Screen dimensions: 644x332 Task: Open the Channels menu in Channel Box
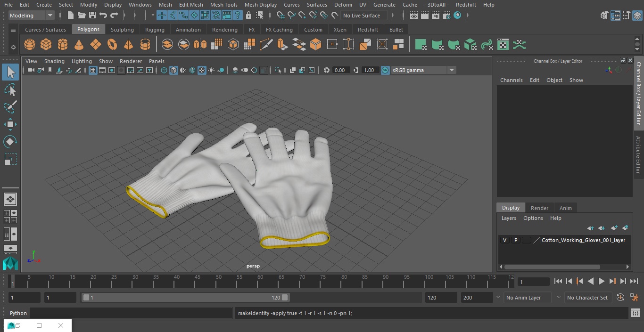click(512, 80)
